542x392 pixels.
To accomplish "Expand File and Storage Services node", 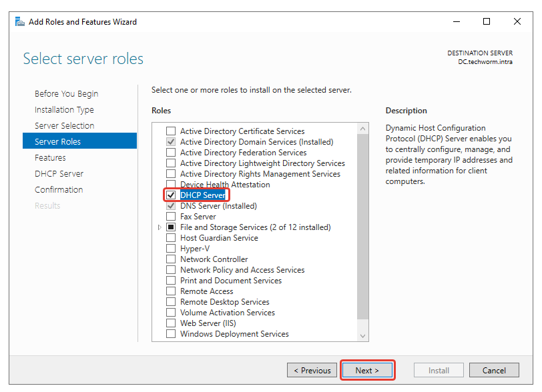I will tap(160, 227).
